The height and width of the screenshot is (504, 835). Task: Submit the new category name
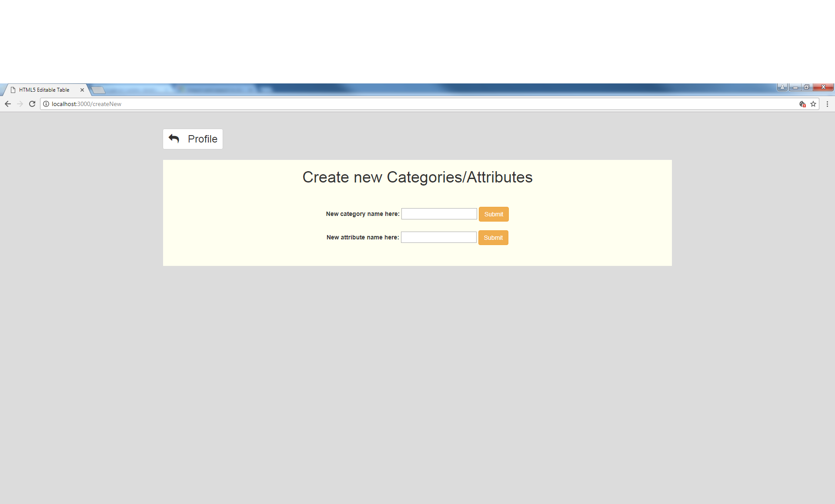click(x=494, y=214)
